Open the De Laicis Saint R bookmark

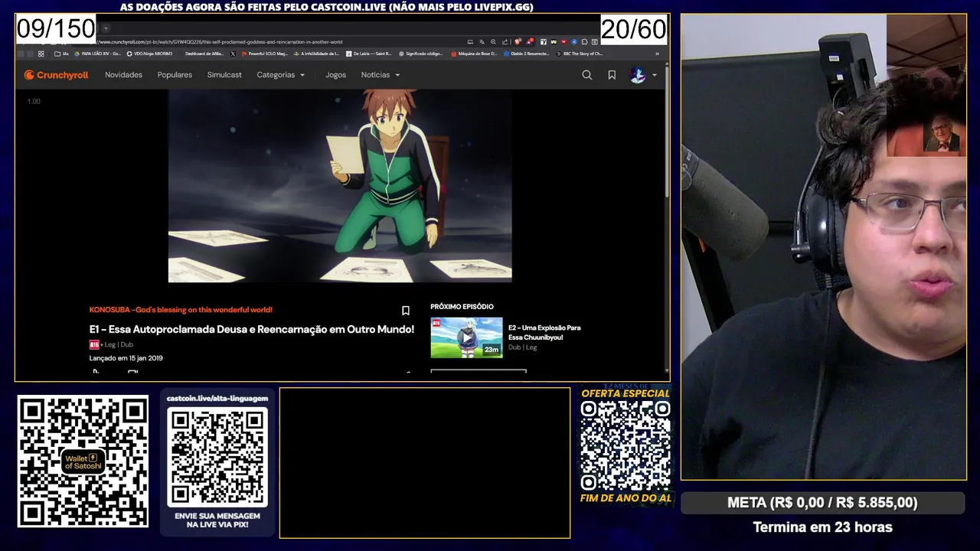coord(368,54)
